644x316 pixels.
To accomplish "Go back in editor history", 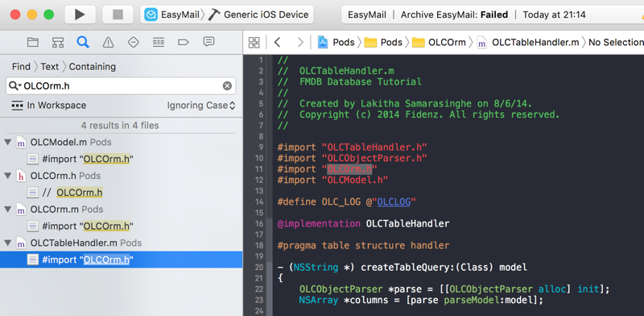I will [278, 42].
